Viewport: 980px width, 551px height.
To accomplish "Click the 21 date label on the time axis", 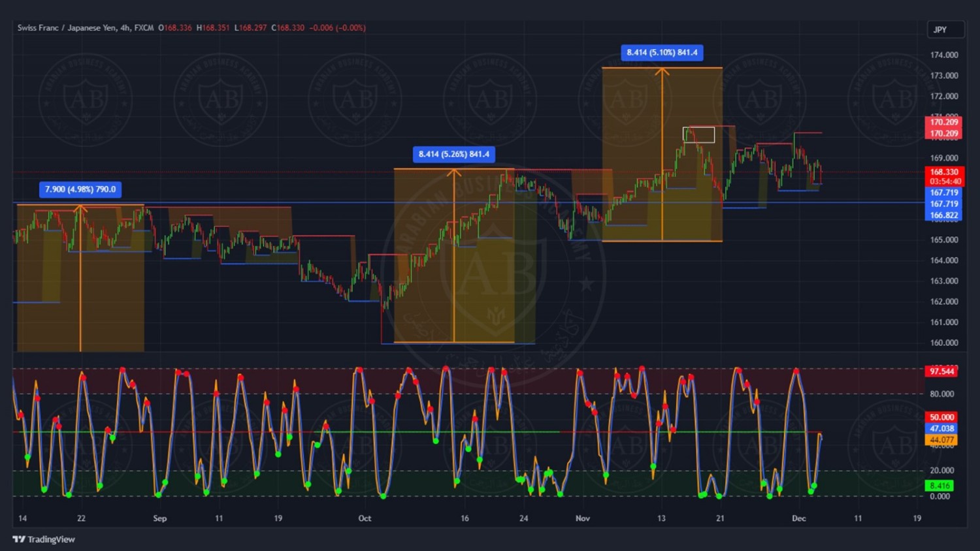I will pyautogui.click(x=720, y=518).
